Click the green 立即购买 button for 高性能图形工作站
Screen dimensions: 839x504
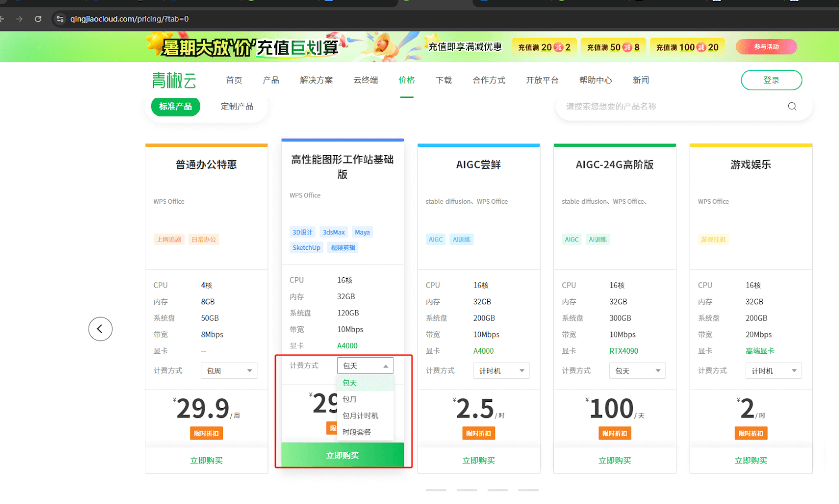(x=342, y=455)
